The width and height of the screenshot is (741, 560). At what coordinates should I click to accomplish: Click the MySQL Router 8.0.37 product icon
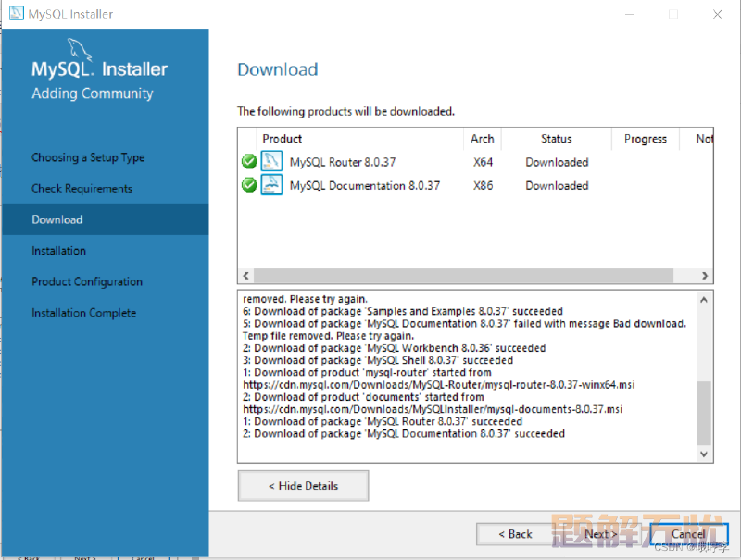(x=271, y=161)
